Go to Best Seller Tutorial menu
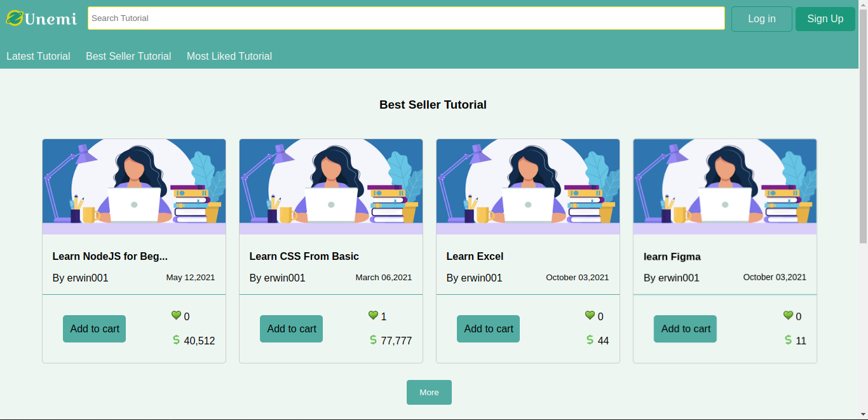Screen dimensions: 868x420 tap(128, 56)
